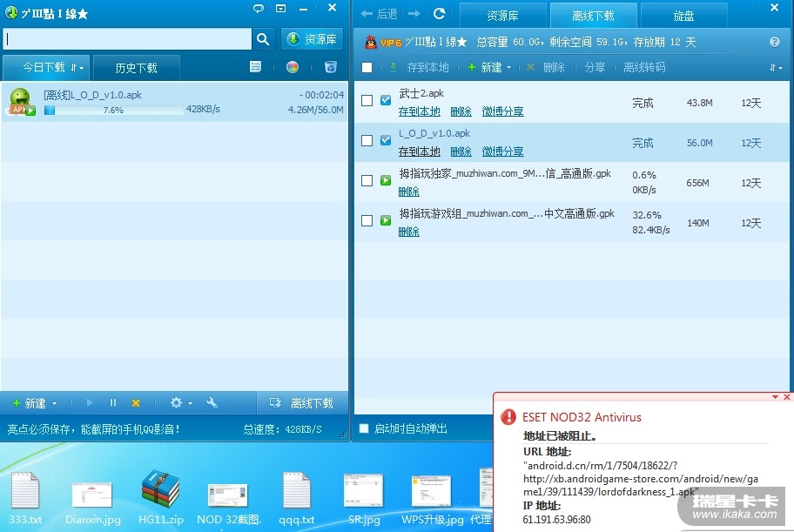Click 删除 link under 拇指玩游戏组 gpk

pos(408,232)
